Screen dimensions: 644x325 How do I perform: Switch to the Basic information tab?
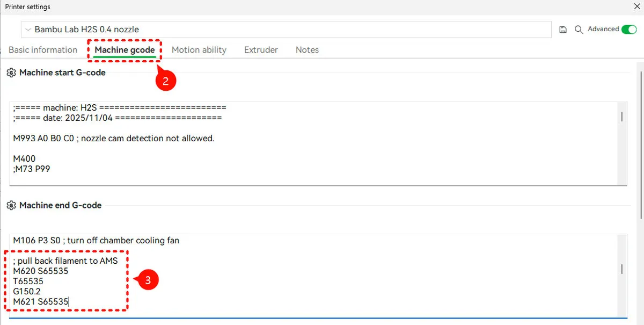click(x=43, y=50)
